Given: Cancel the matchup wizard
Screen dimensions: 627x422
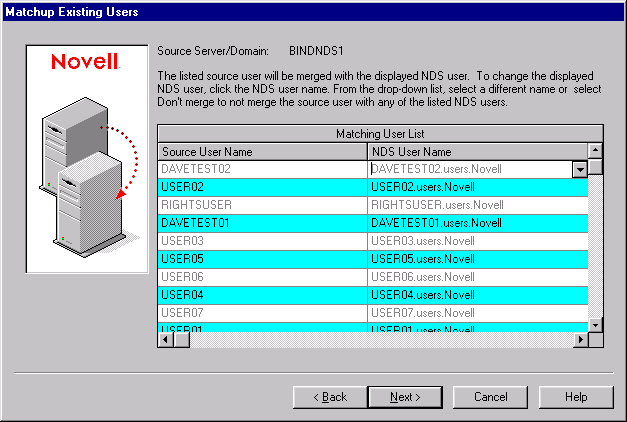Looking at the screenshot, I should tap(491, 397).
